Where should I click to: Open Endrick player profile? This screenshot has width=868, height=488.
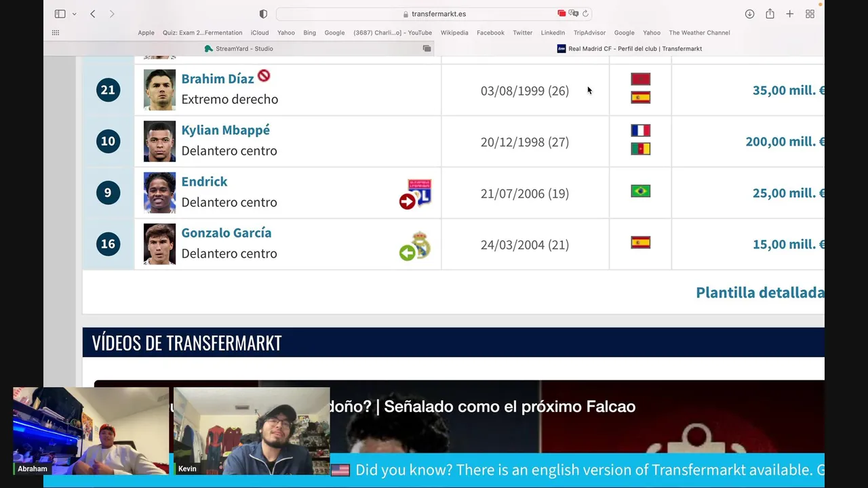(x=204, y=182)
